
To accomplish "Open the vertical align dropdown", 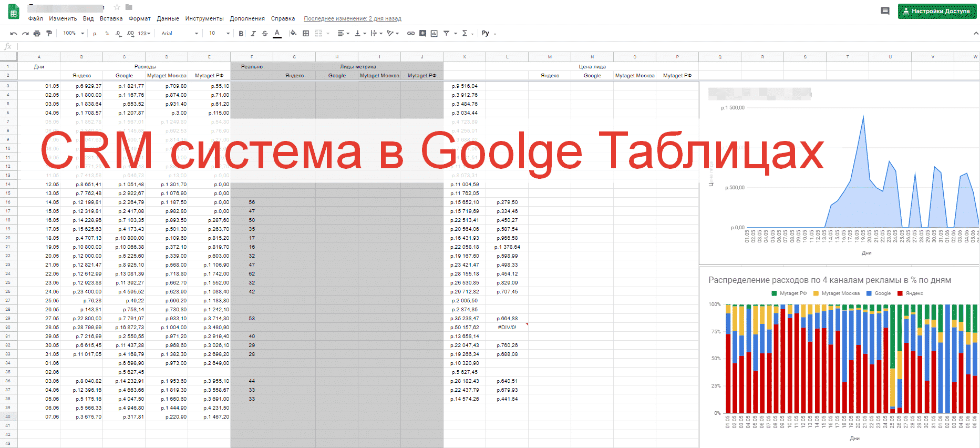I will [x=360, y=33].
